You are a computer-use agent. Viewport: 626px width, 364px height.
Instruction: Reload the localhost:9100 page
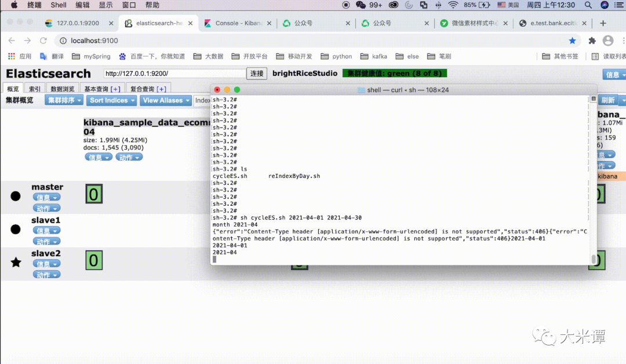tap(43, 41)
